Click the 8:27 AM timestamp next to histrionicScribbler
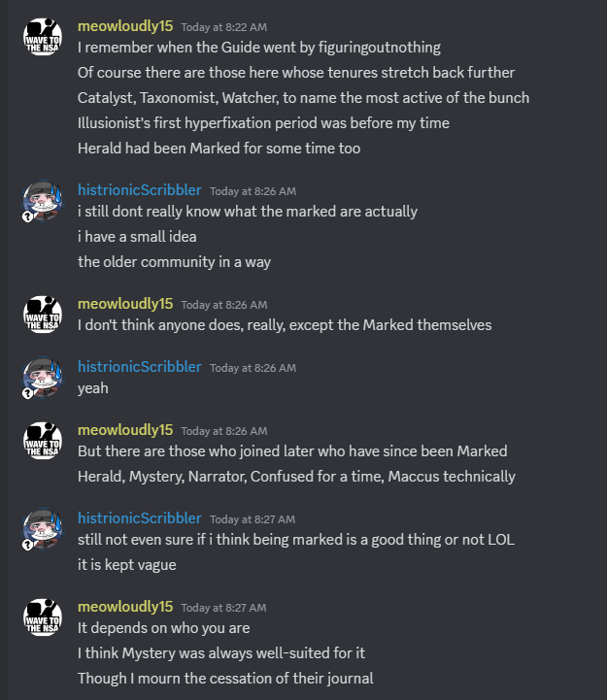607x700 pixels. click(253, 519)
